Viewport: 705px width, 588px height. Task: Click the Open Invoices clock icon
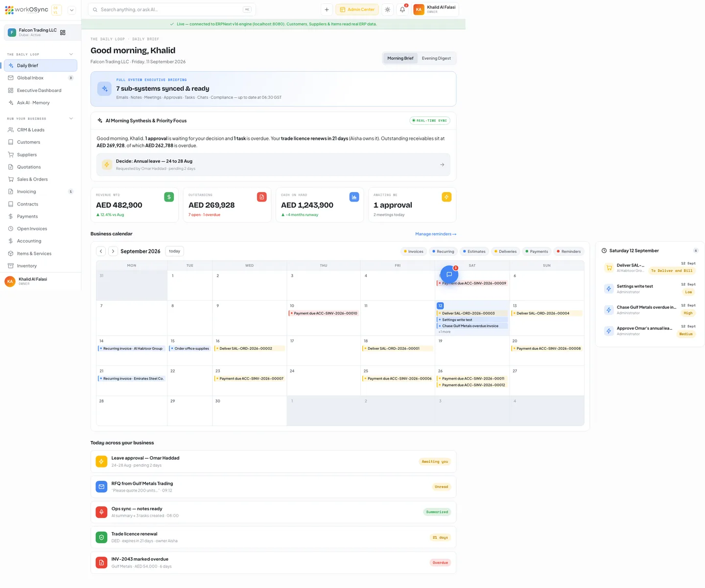pyautogui.click(x=11, y=228)
